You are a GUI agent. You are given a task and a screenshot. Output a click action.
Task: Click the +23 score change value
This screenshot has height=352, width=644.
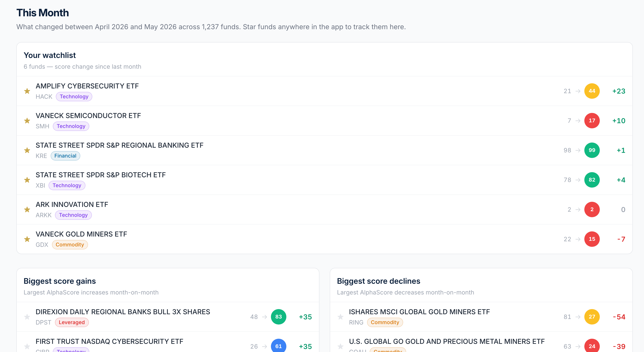click(x=619, y=91)
